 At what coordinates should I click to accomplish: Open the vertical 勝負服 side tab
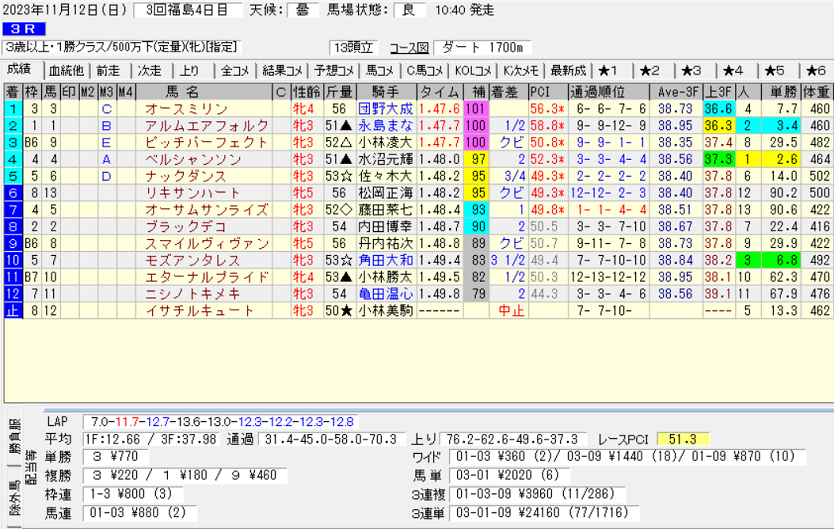[13, 433]
